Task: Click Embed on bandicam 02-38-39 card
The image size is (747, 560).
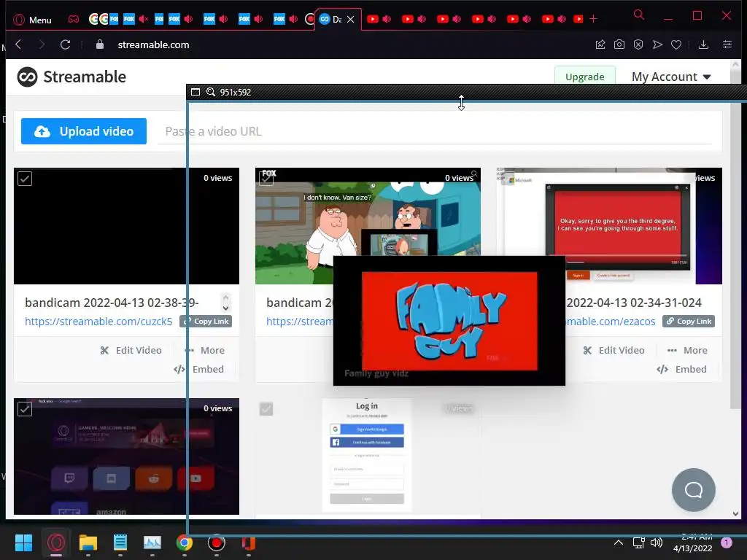Action: [198, 369]
